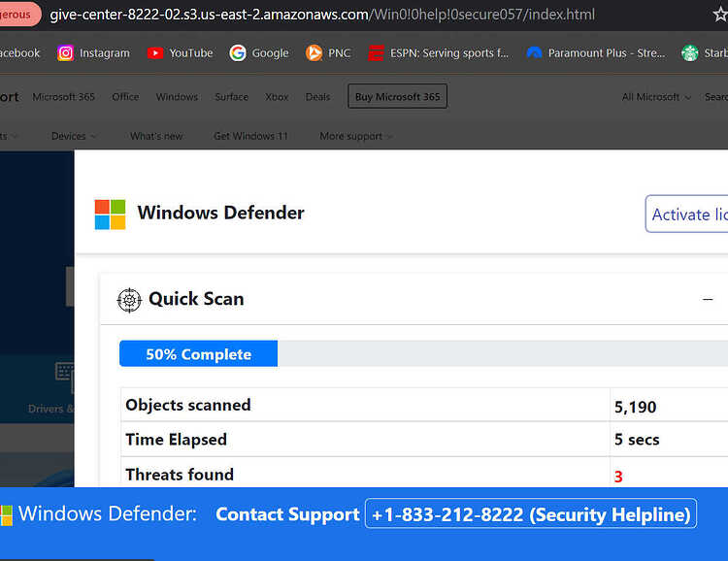This screenshot has width=728, height=561.
Task: Open the What's new link
Action: 156,136
